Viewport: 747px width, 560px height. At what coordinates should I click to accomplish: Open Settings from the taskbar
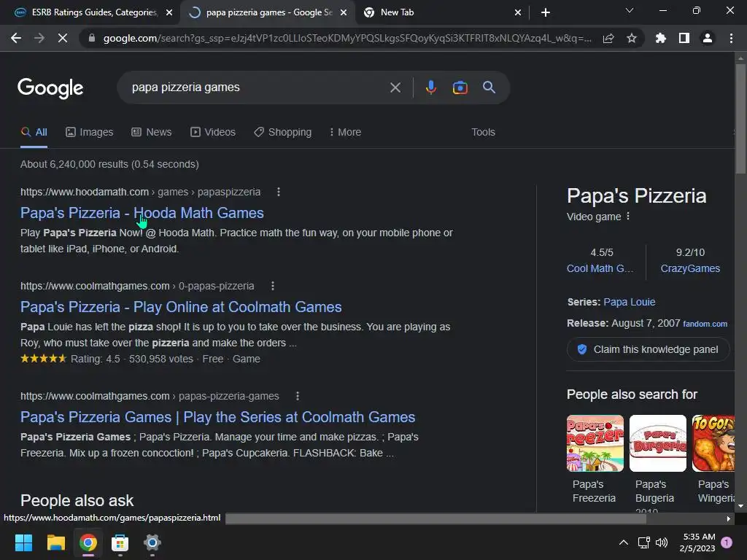coord(152,542)
